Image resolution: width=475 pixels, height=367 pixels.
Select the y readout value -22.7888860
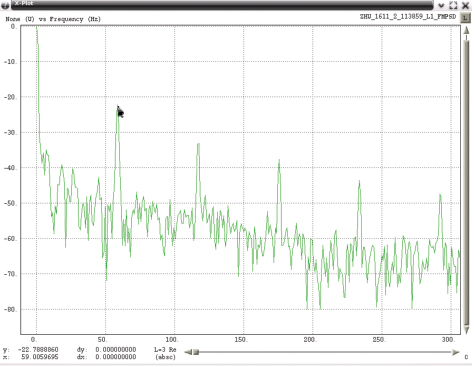pos(38,350)
